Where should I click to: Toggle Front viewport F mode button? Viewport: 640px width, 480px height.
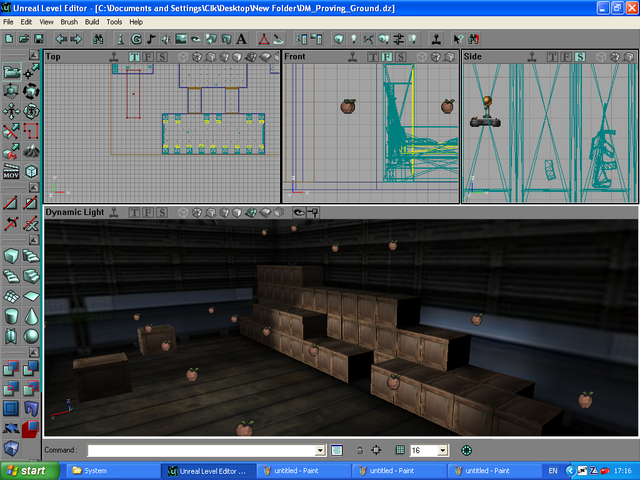click(386, 56)
